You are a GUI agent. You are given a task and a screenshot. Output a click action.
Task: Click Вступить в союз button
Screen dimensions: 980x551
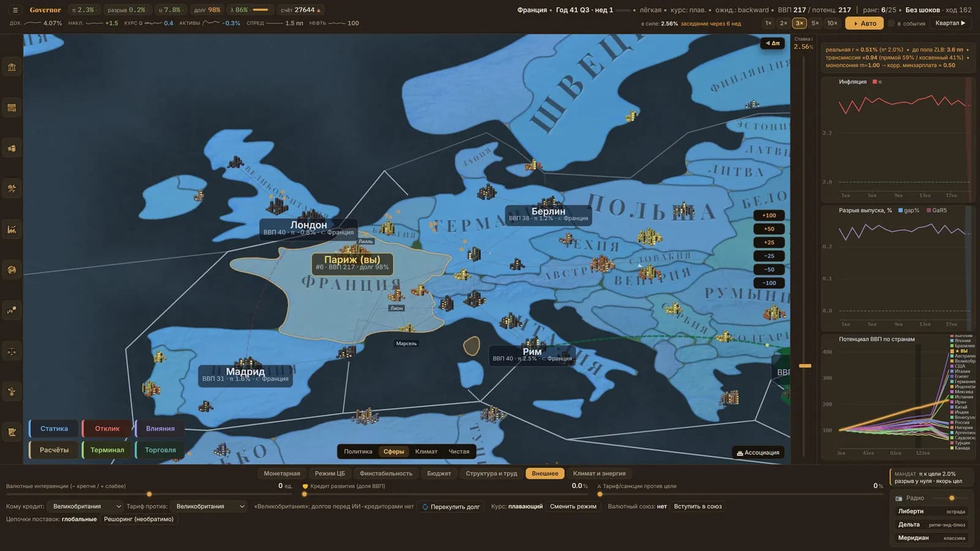tap(698, 506)
